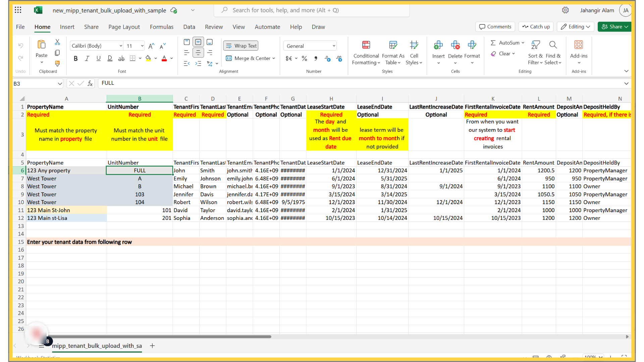The image size is (644, 362).
Task: Open the Editing mode dropdown
Action: click(x=576, y=27)
